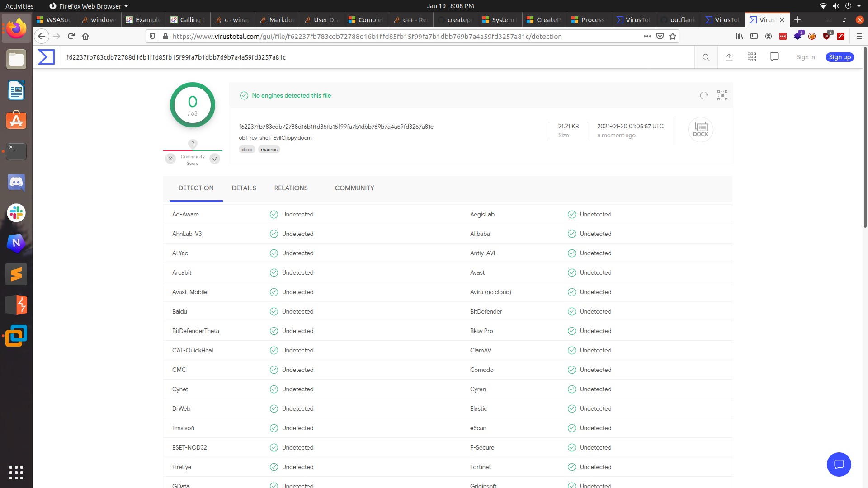Click the Activities button

(x=19, y=6)
